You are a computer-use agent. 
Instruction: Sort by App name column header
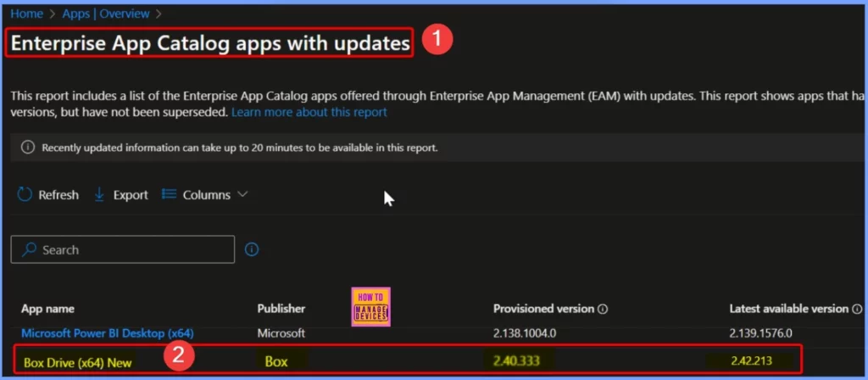coord(47,309)
